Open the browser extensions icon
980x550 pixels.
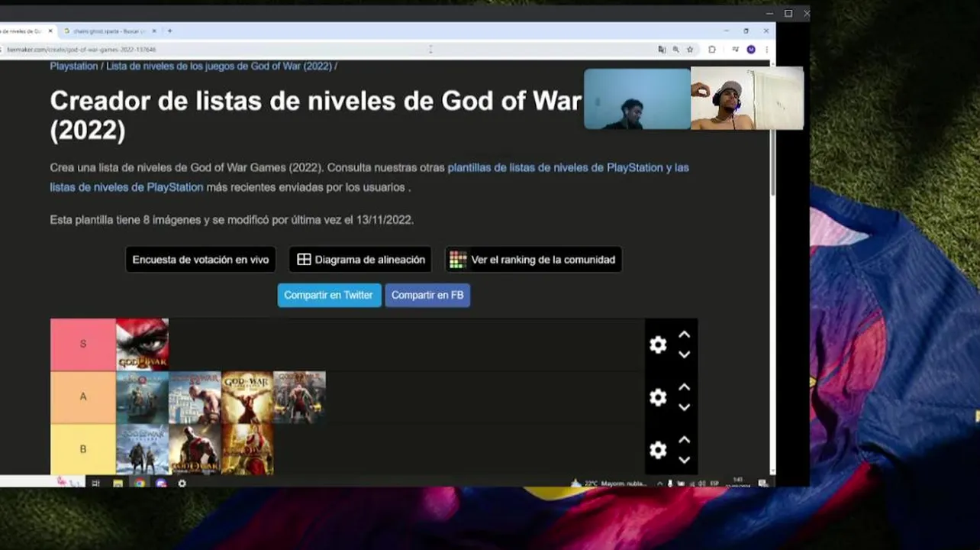[x=712, y=49]
